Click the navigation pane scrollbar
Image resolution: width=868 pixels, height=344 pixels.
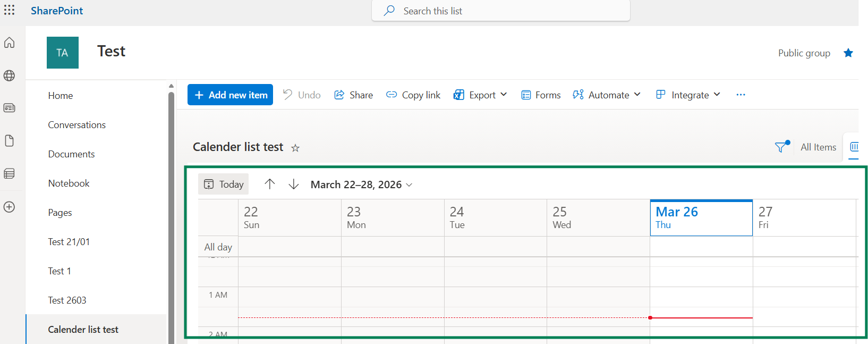171,218
